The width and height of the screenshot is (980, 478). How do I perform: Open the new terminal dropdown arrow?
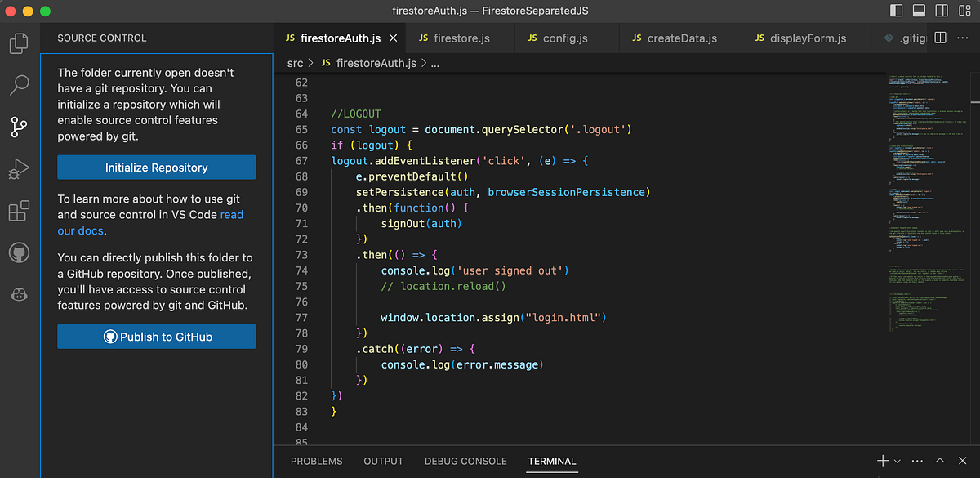pyautogui.click(x=898, y=461)
